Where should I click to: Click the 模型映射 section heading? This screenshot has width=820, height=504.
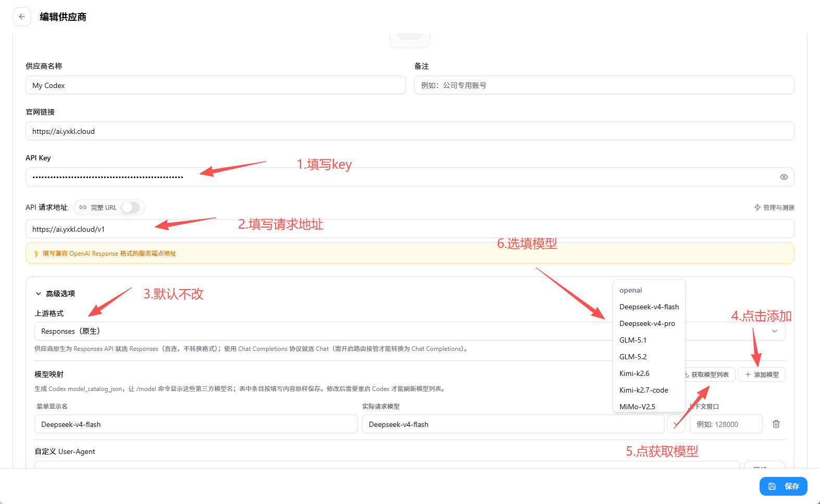tap(49, 374)
